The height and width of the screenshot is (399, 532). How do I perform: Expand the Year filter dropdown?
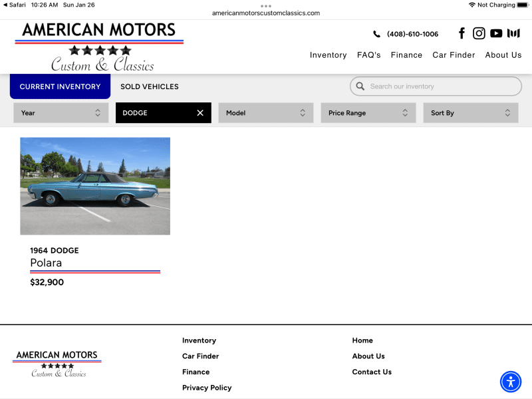tap(61, 113)
